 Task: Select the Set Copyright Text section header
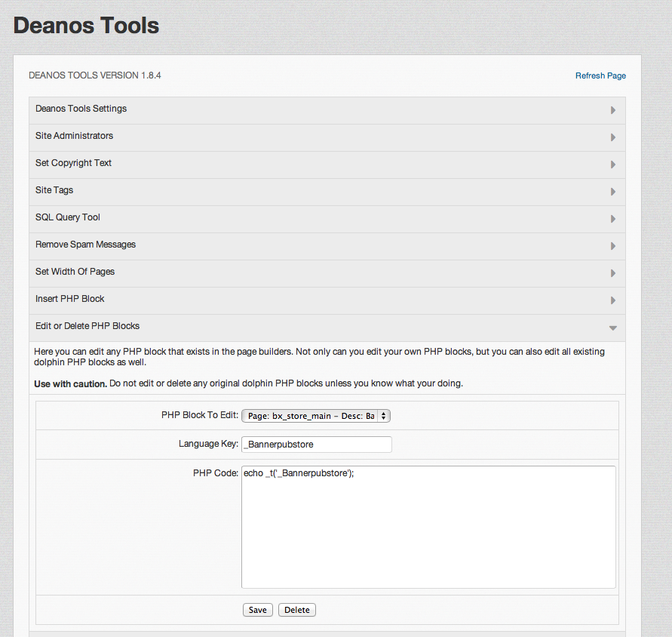click(73, 163)
